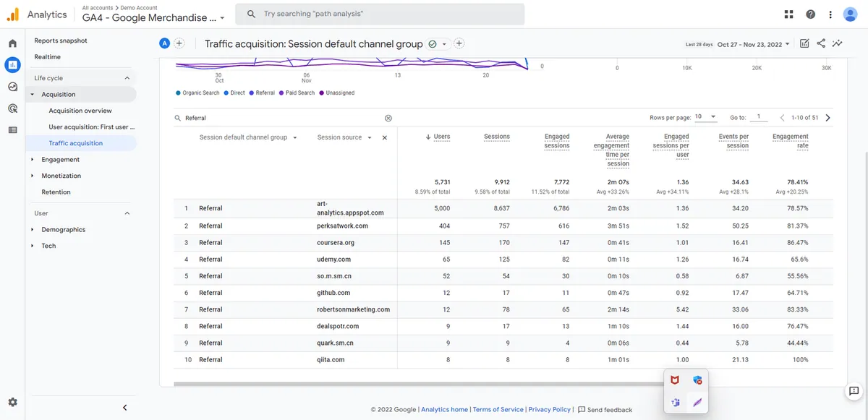Viewport: 868px width, 420px height.
Task: Open Session default channel group dimension dropdown
Action: click(x=248, y=137)
